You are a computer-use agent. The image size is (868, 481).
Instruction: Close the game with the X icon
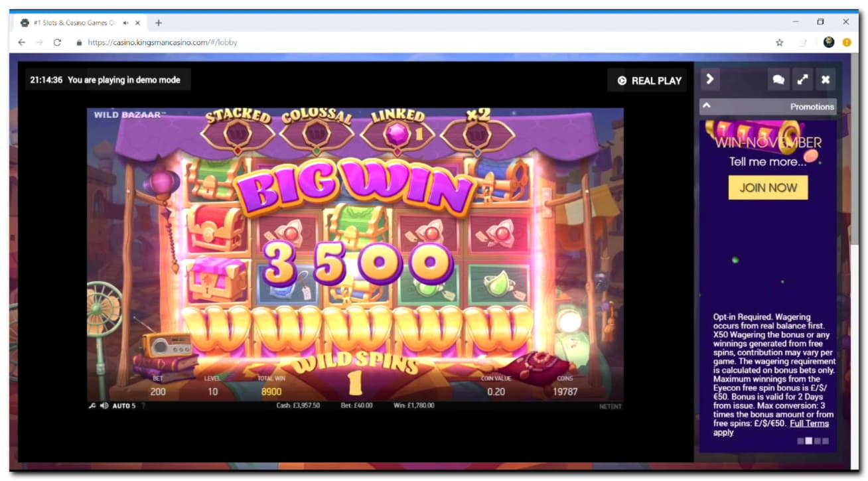tap(826, 80)
